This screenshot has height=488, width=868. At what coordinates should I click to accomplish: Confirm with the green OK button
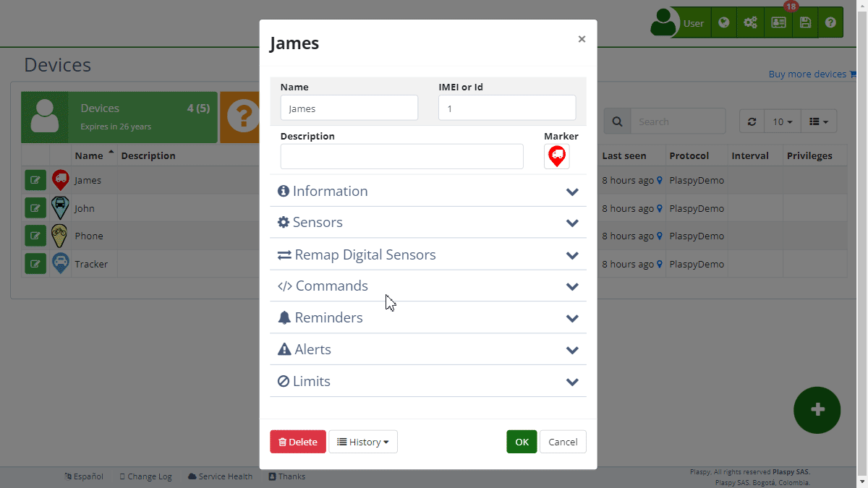(x=522, y=442)
